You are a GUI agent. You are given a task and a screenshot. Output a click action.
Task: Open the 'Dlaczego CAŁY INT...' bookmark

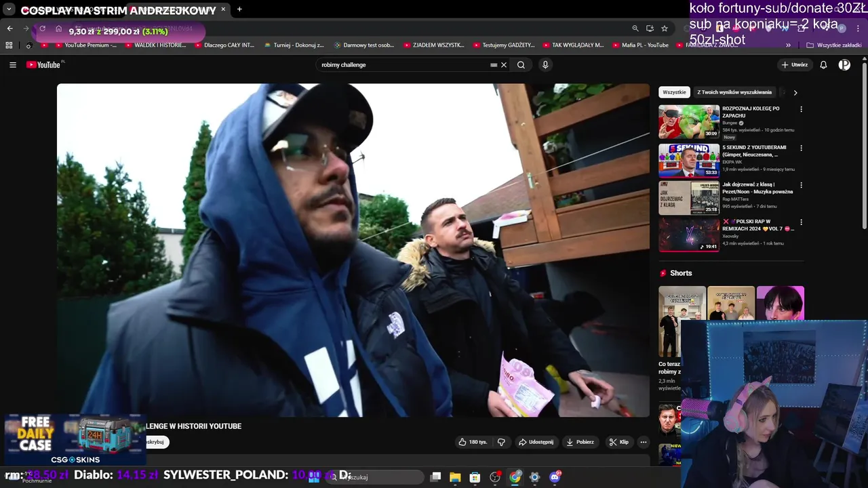click(224, 45)
